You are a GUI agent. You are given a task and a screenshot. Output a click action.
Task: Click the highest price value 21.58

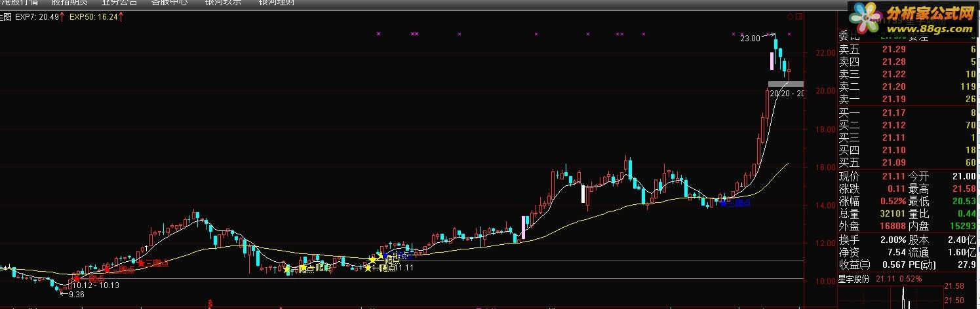[965, 189]
